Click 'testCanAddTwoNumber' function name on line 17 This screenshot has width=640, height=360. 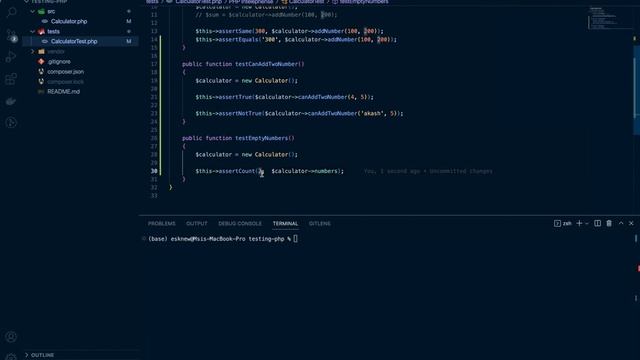267,64
